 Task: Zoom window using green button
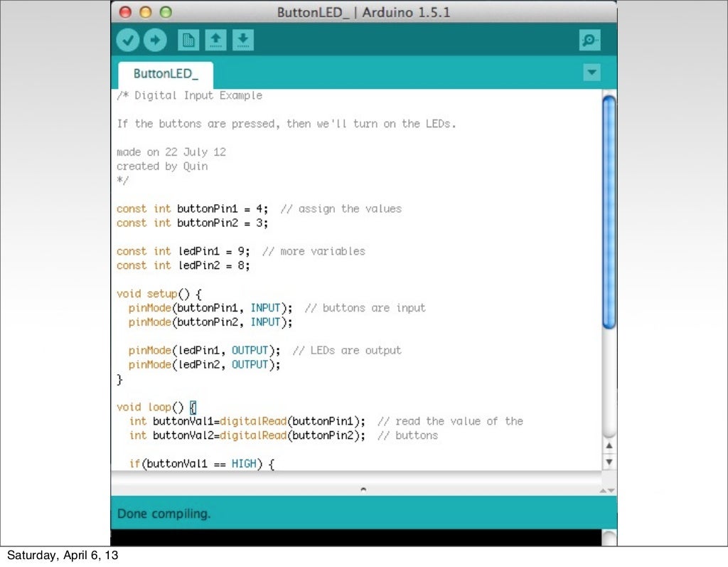click(166, 12)
